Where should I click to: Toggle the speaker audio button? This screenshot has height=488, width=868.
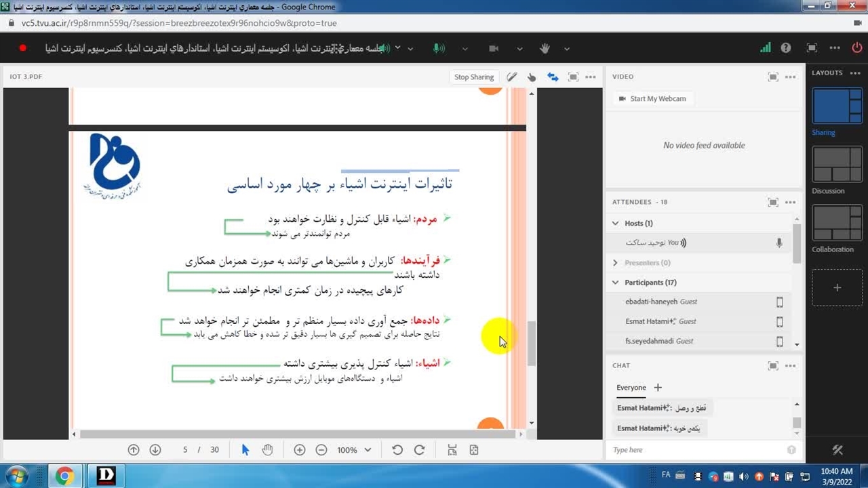coord(384,48)
